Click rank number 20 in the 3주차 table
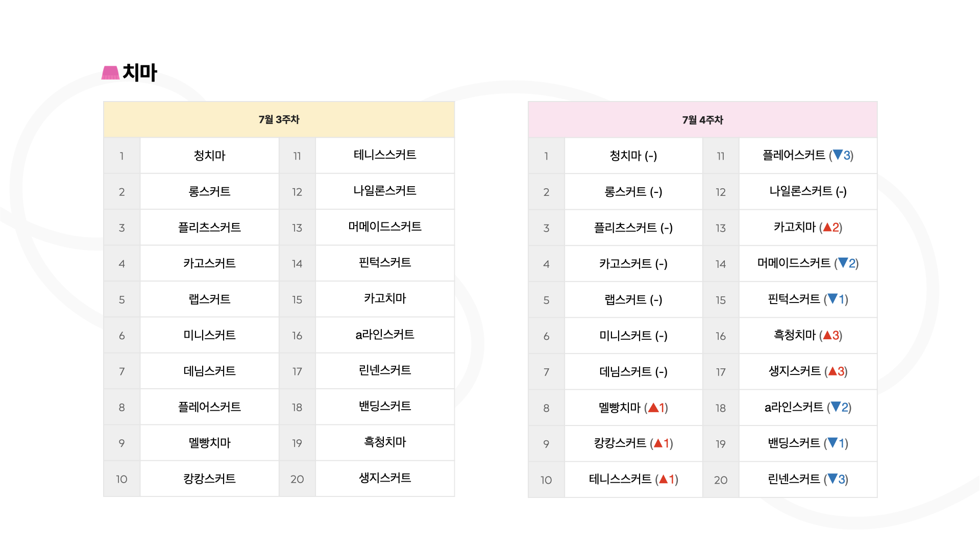 pos(297,479)
